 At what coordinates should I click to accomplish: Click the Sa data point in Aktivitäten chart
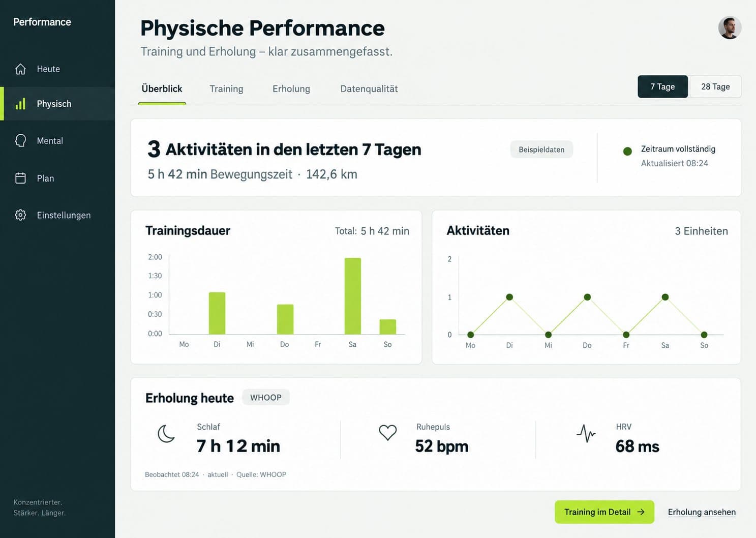(x=665, y=297)
